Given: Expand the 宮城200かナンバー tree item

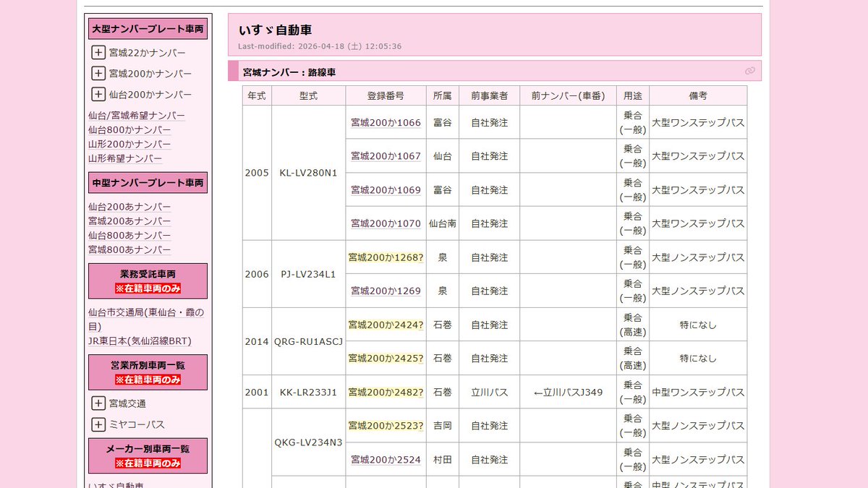Looking at the screenshot, I should click(98, 73).
